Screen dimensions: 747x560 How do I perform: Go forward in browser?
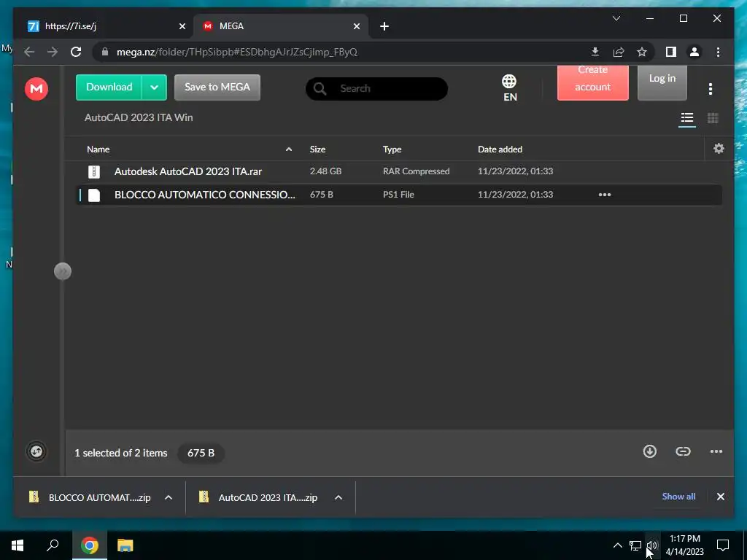(x=53, y=52)
